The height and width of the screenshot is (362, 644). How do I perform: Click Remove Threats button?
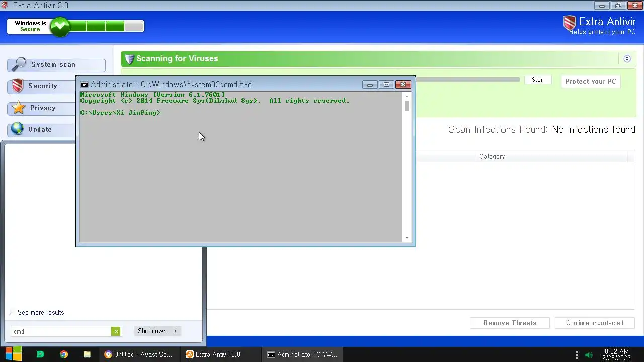[510, 323]
